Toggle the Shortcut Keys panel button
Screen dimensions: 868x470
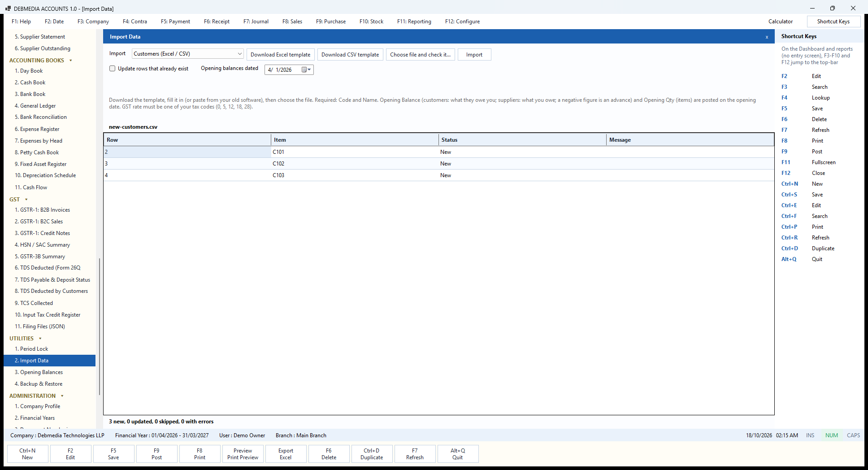click(833, 22)
